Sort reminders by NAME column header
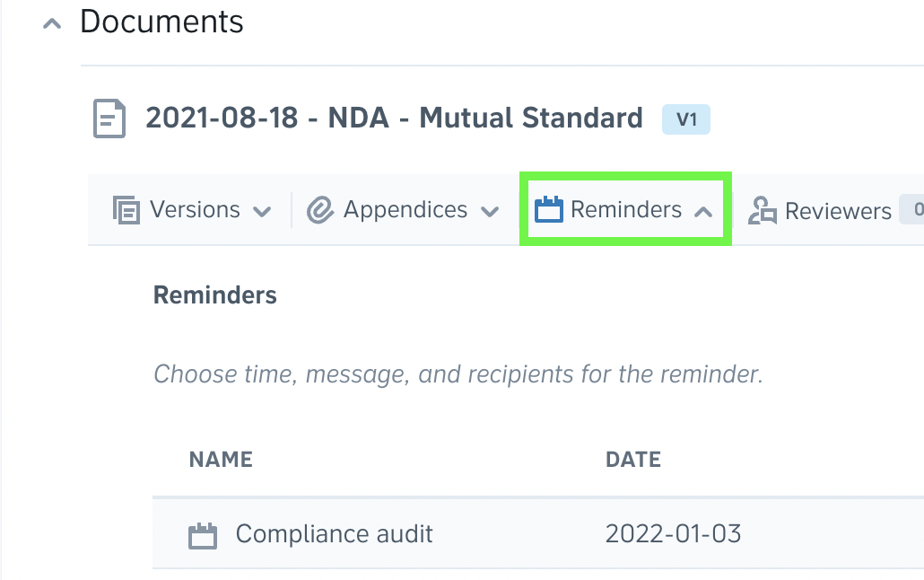924x580 pixels. (x=221, y=459)
